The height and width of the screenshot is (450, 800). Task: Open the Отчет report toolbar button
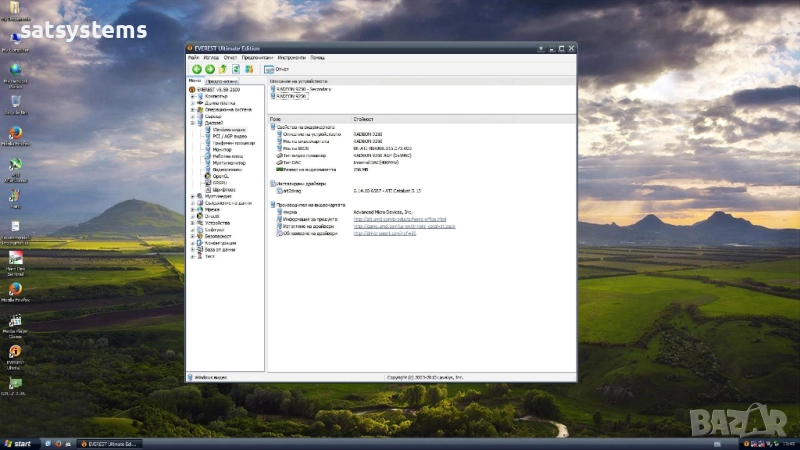click(275, 69)
